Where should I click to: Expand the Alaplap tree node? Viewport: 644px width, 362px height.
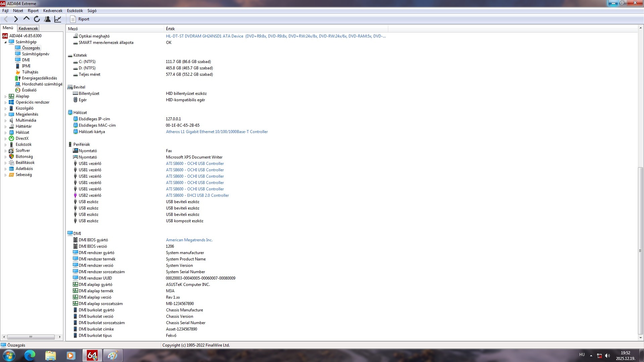(5, 97)
